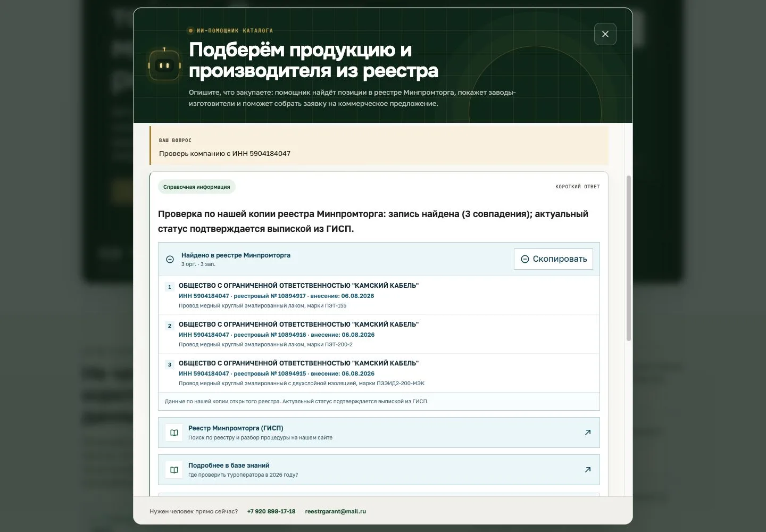Email reestrgarant@mail.ru link

[335, 511]
